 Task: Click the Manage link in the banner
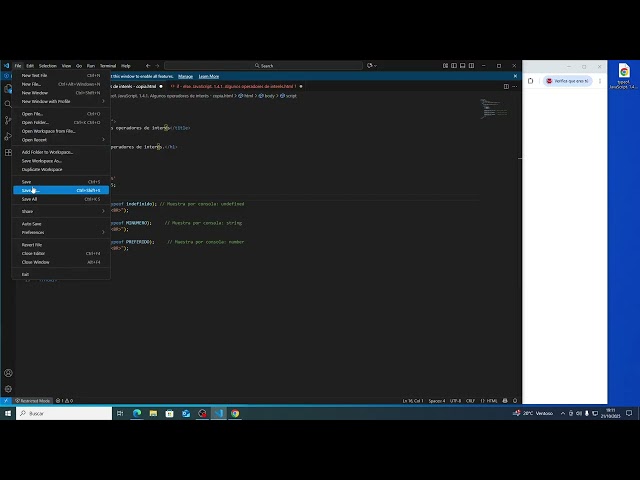click(185, 76)
